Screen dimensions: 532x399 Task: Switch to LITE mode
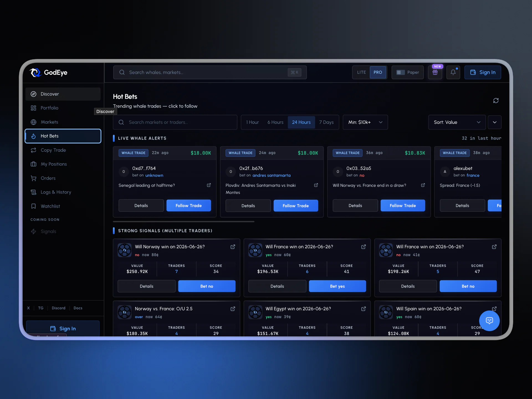[x=361, y=72]
